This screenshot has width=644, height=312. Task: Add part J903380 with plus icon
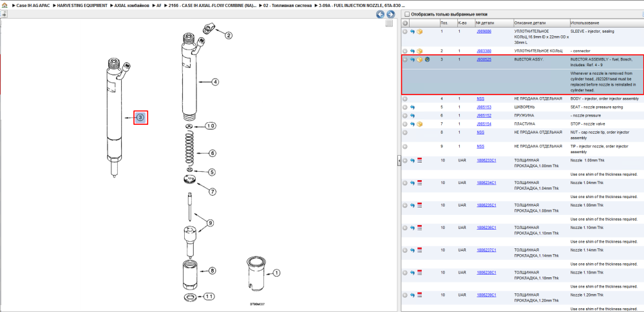[405, 51]
